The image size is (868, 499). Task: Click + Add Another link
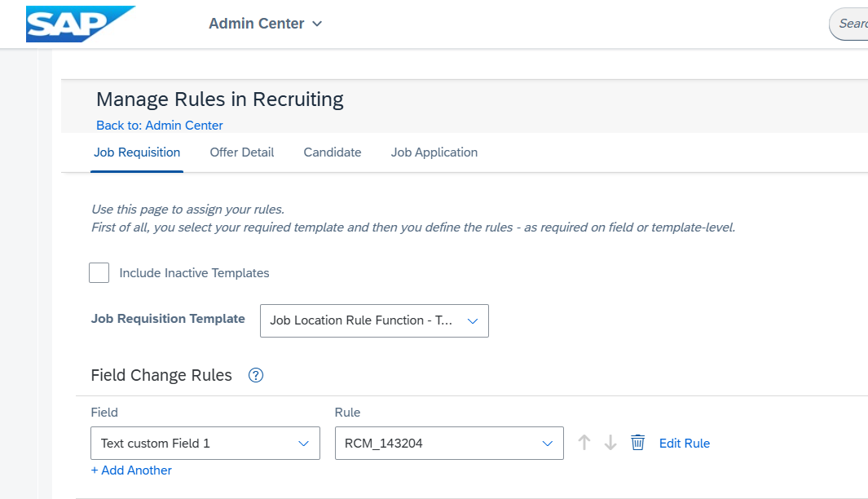[x=131, y=470]
